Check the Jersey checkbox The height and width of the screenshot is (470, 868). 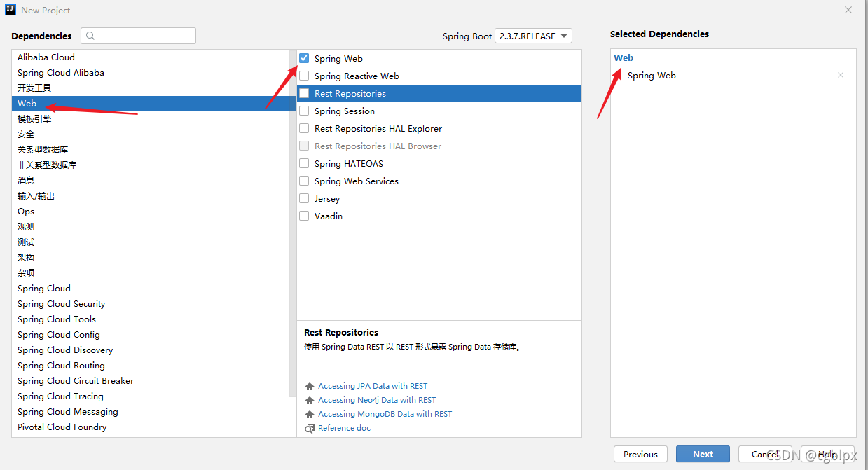pyautogui.click(x=304, y=198)
